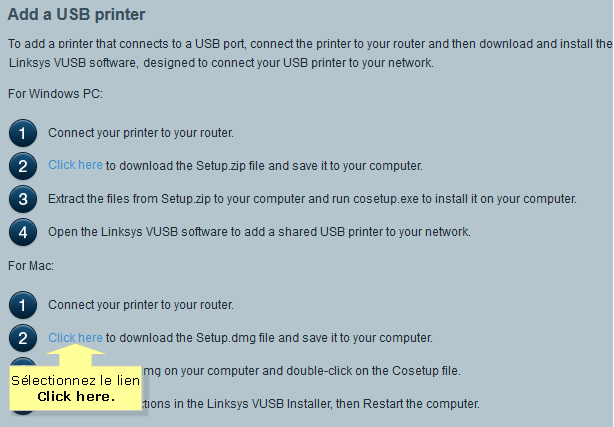Click the Linksys VUSB software intro paragraph
This screenshot has height=427, width=614.
(x=310, y=53)
